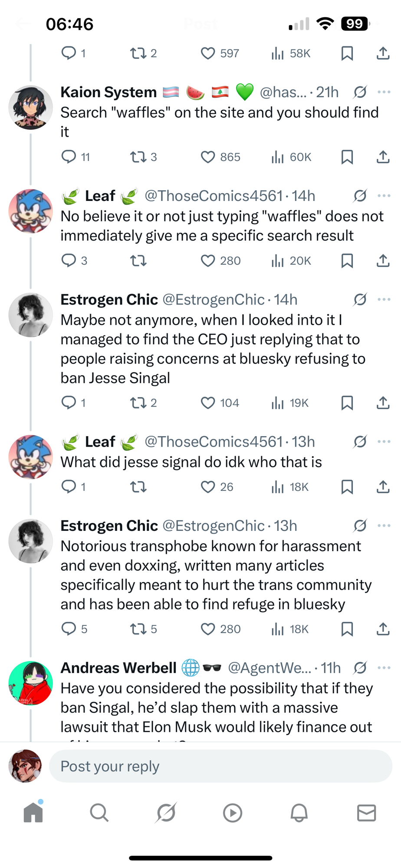Image resolution: width=401 pixels, height=868 pixels.
Task: Open Notifications bell tab
Action: (x=299, y=812)
